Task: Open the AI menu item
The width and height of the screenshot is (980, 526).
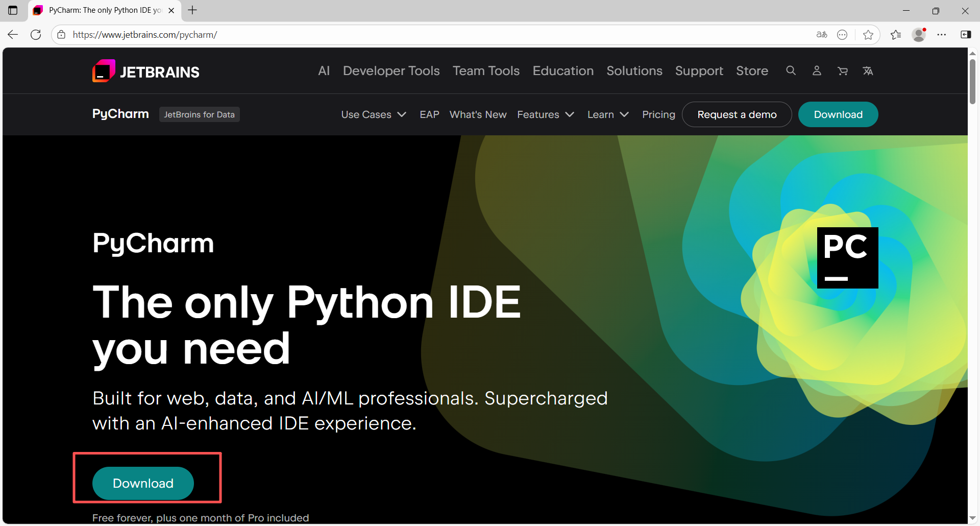Action: (324, 70)
